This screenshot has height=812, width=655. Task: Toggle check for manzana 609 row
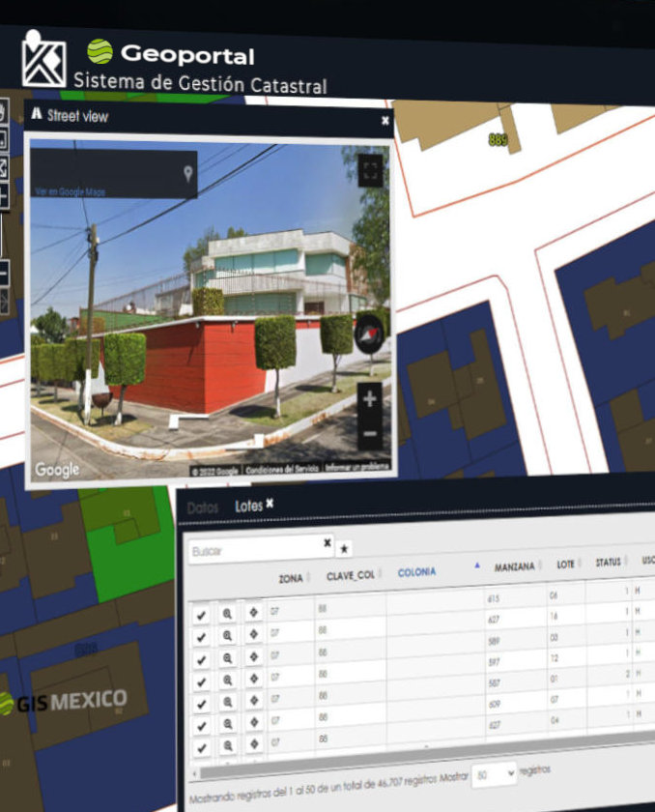[x=201, y=726]
